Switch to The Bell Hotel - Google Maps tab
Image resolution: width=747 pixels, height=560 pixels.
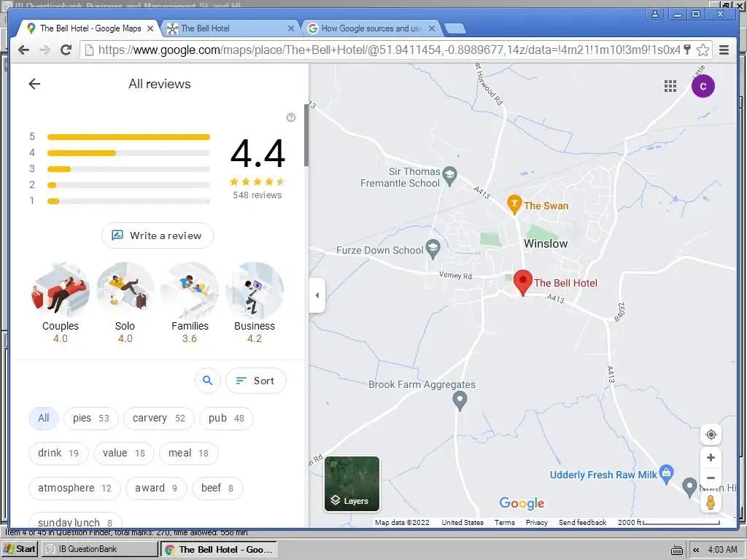(90, 28)
